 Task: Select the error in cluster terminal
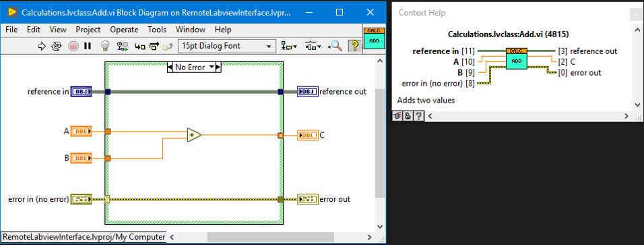(x=82, y=199)
